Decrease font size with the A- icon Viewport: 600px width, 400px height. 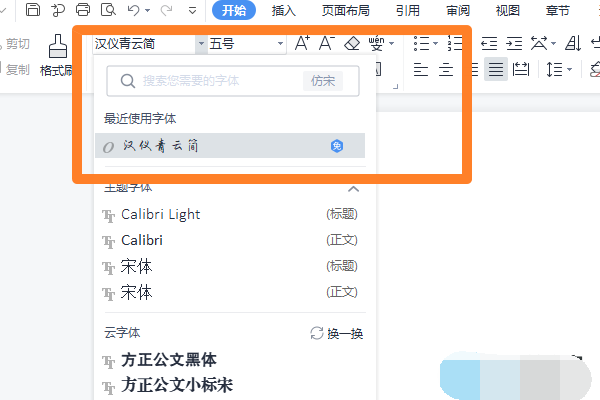[x=326, y=44]
